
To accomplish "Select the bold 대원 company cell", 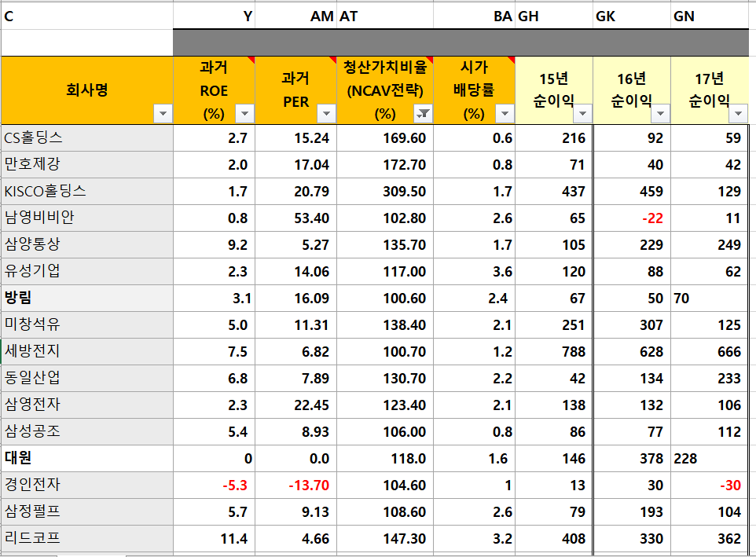I will tap(87, 458).
